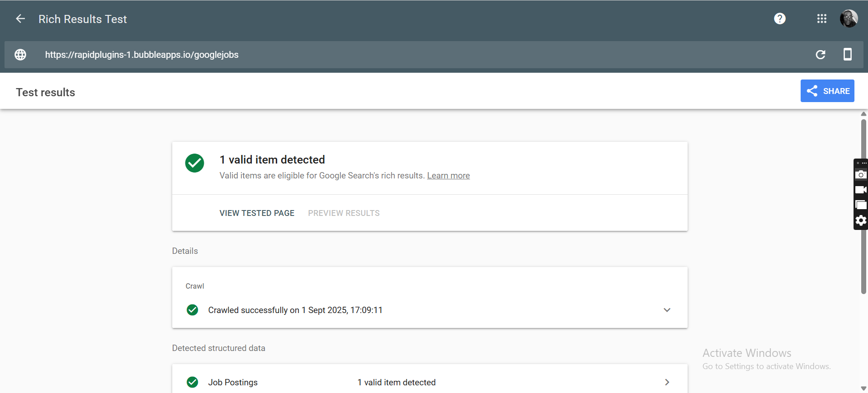Switch to smartphone device icon
Viewport: 868px width, 393px height.
(x=847, y=55)
